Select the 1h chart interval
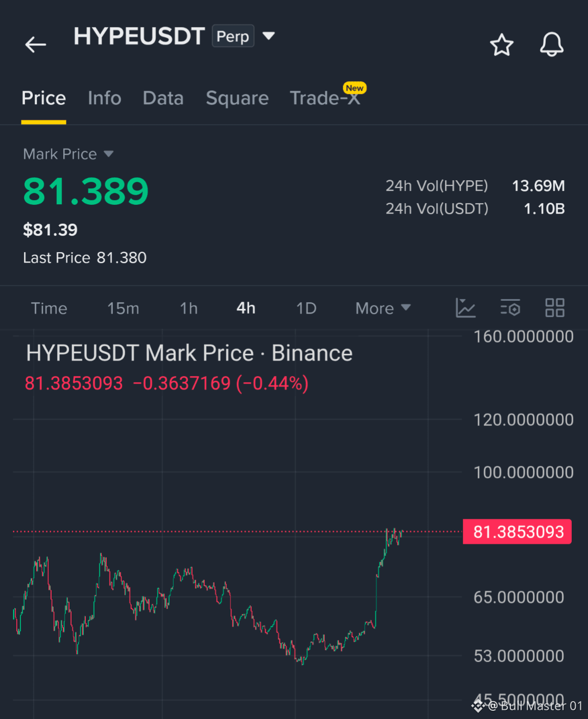588x719 pixels. (189, 308)
